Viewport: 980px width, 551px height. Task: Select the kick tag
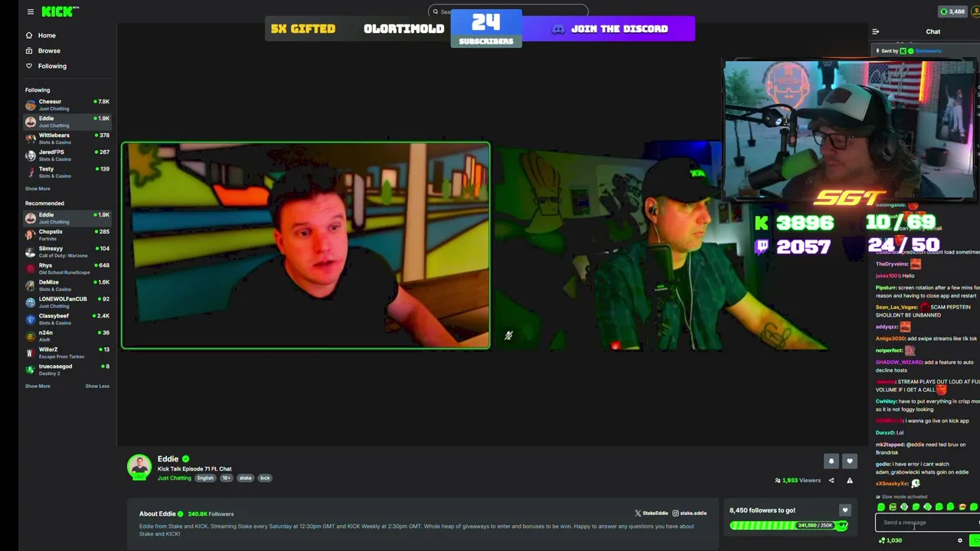pyautogui.click(x=265, y=478)
